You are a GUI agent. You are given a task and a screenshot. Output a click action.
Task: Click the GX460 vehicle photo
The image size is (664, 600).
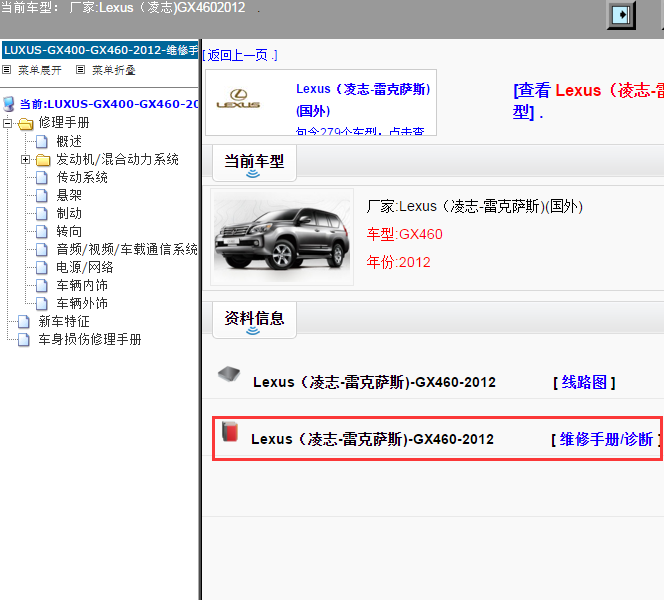pyautogui.click(x=282, y=237)
